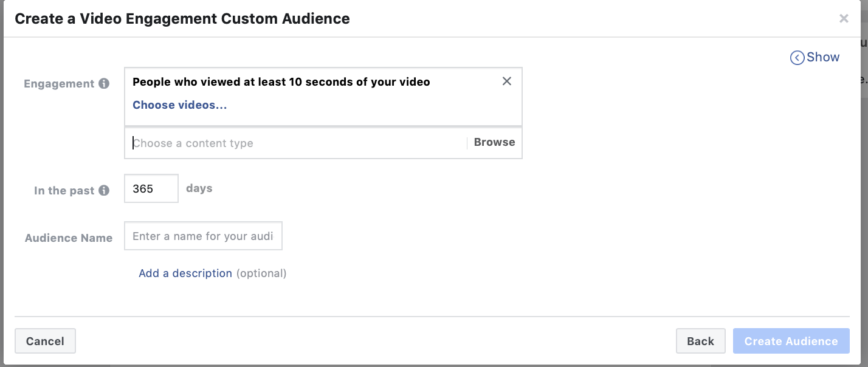Click the circled chevron icon beside Show
This screenshot has width=868, height=367.
797,58
